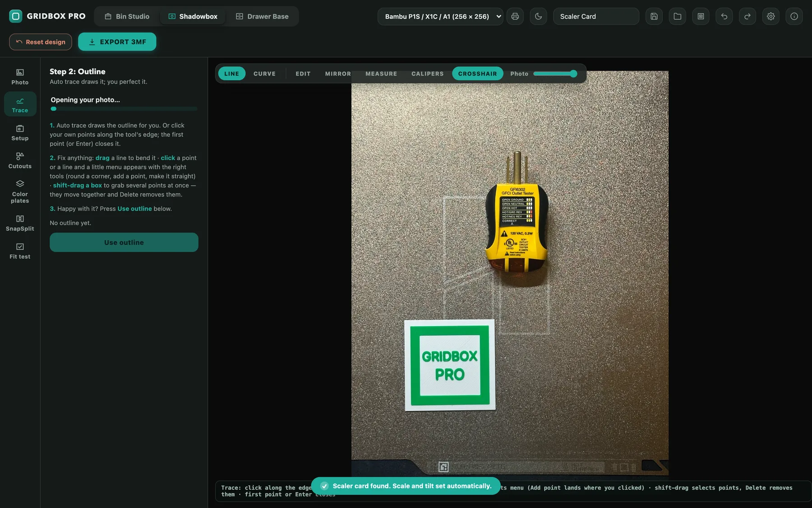Screen dimensions: 812x508
Task: Click the highlighted 'shift-drag a box' text
Action: coord(78,185)
